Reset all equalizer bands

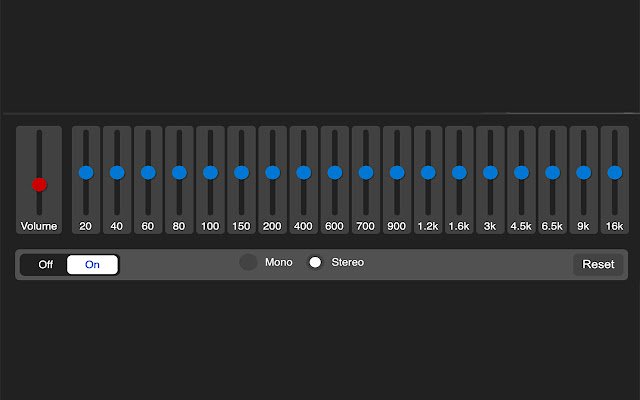(598, 264)
